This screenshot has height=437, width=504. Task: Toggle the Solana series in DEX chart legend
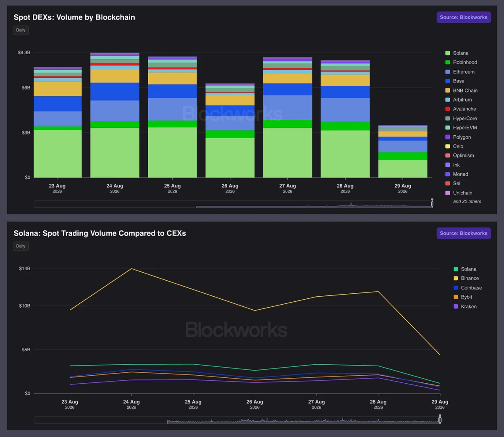point(457,53)
